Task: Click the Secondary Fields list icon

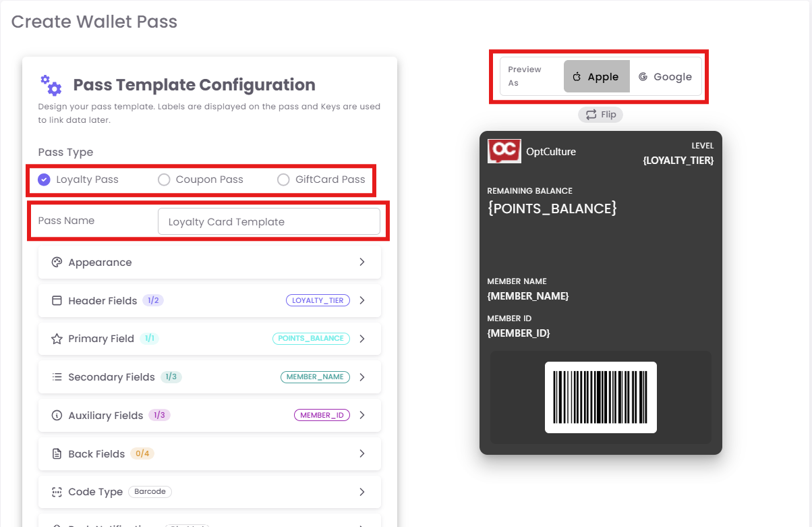Action: (x=57, y=377)
